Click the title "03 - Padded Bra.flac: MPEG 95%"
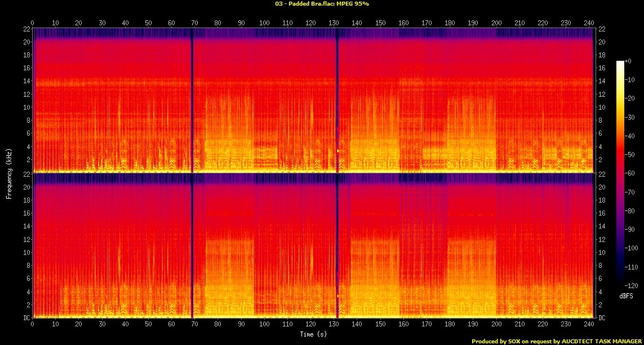The image size is (644, 345). point(322,4)
